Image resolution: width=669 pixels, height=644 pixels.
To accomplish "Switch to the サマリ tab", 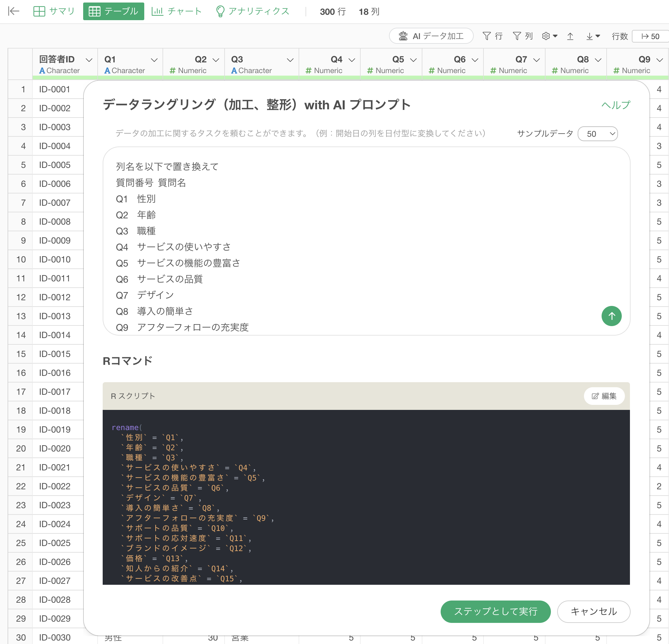I will 54,11.
